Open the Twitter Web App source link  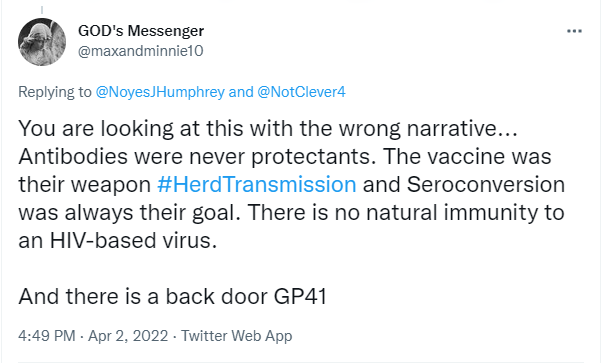tap(236, 336)
